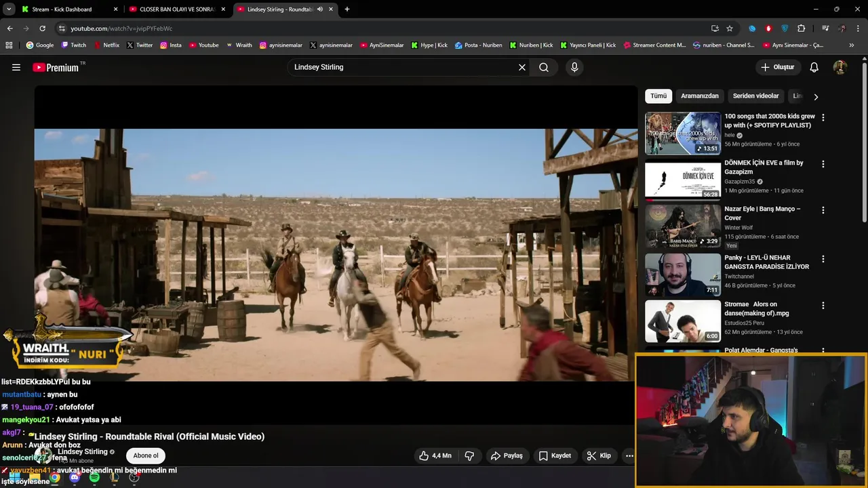
Task: Click the Kaydet save button
Action: [554, 455]
